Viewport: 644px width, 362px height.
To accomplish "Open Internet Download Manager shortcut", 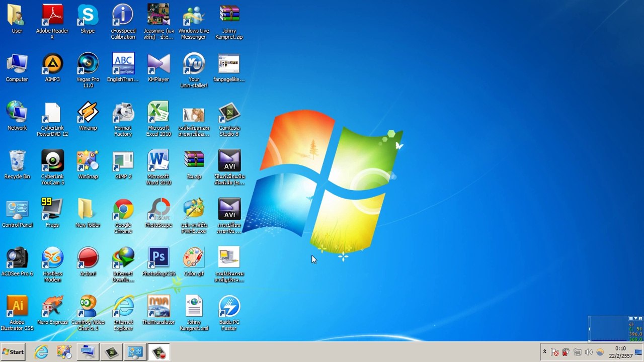I will 123,264.
